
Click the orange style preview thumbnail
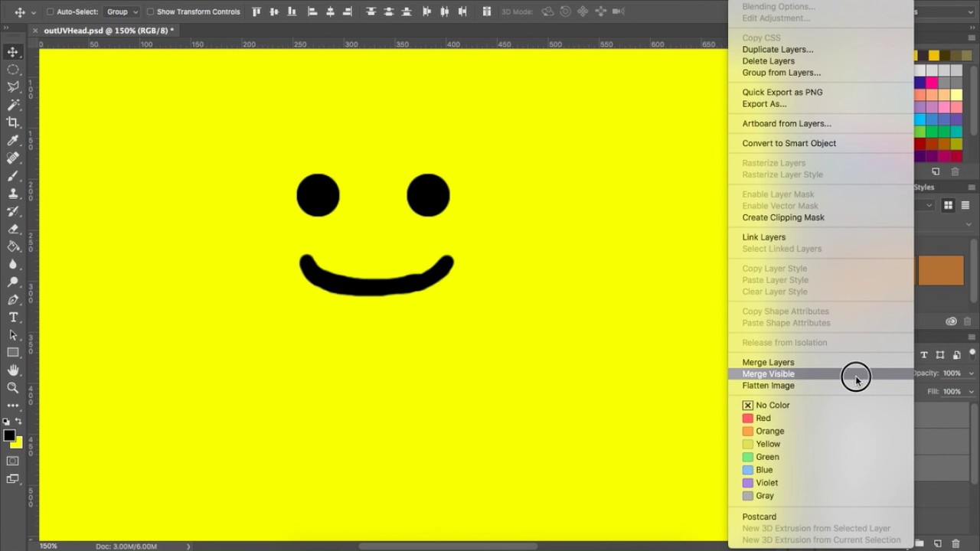941,271
